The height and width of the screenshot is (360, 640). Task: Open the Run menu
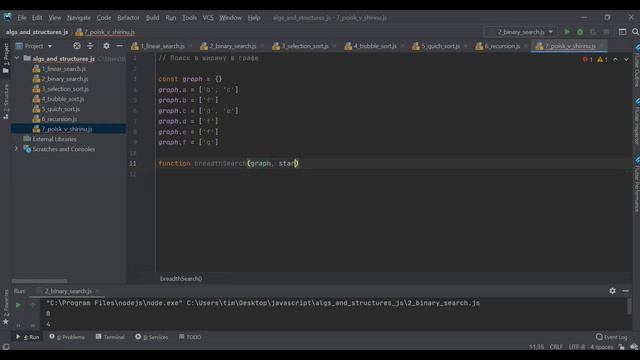coord(171,18)
